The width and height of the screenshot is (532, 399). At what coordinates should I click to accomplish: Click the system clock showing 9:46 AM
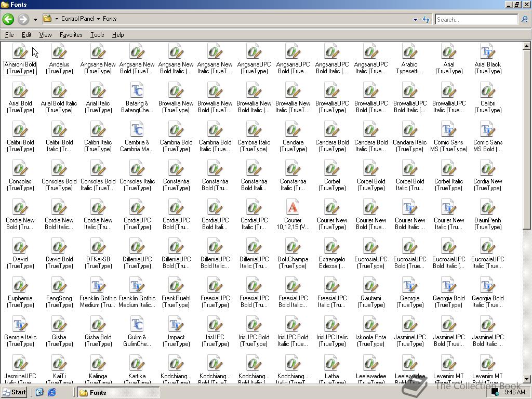pyautogui.click(x=514, y=392)
